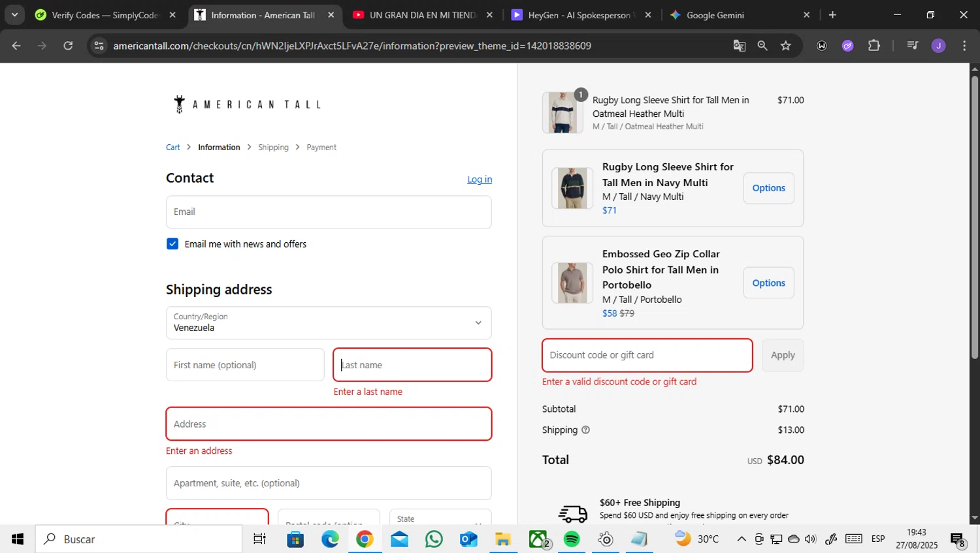Reload the page
Screen dimensions: 980x553
(68, 46)
